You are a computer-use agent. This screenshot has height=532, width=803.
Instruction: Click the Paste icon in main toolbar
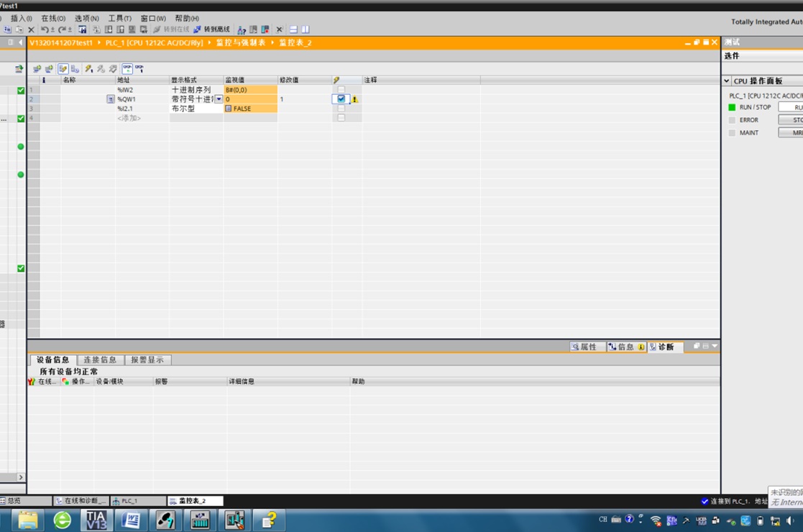click(19, 29)
